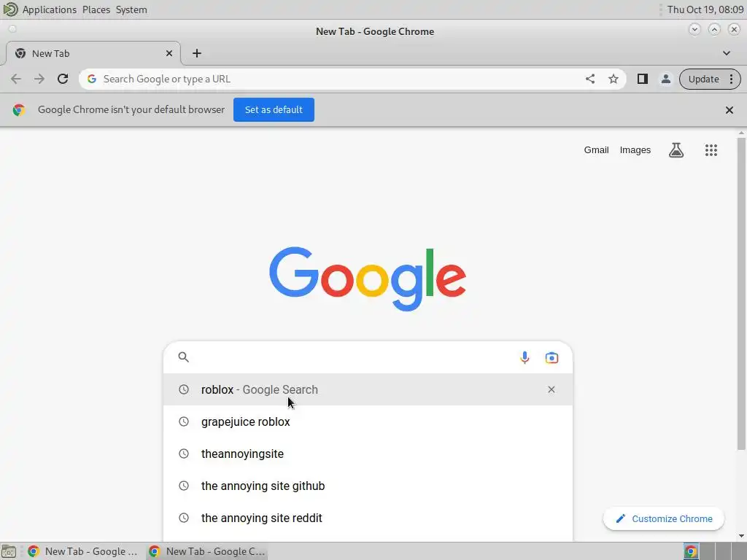This screenshot has width=747, height=560.
Task: Click the Google G icon in address bar
Action: pos(92,79)
